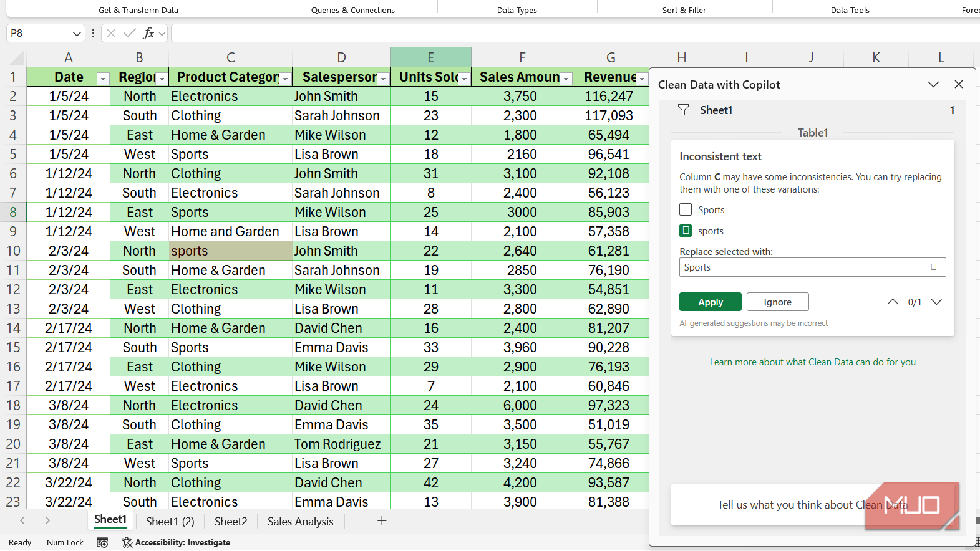
Task: Select cell 'Home and Garden'
Action: [x=230, y=231]
